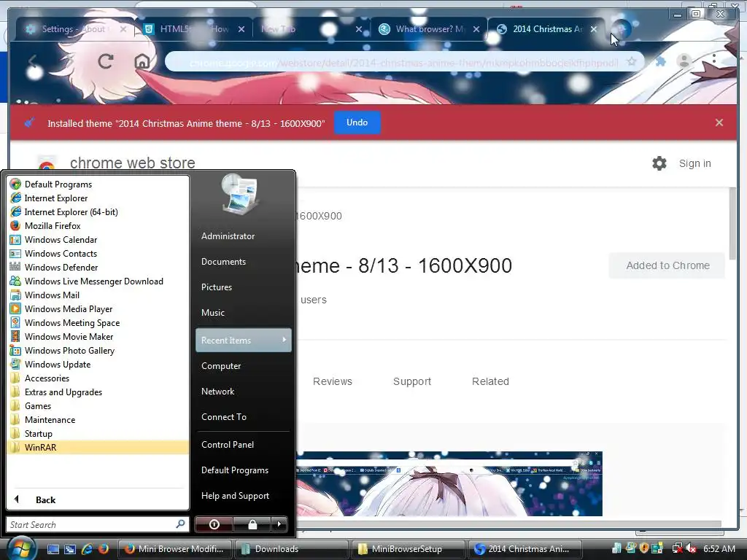Click the web page vertical scrollbar

click(732, 224)
